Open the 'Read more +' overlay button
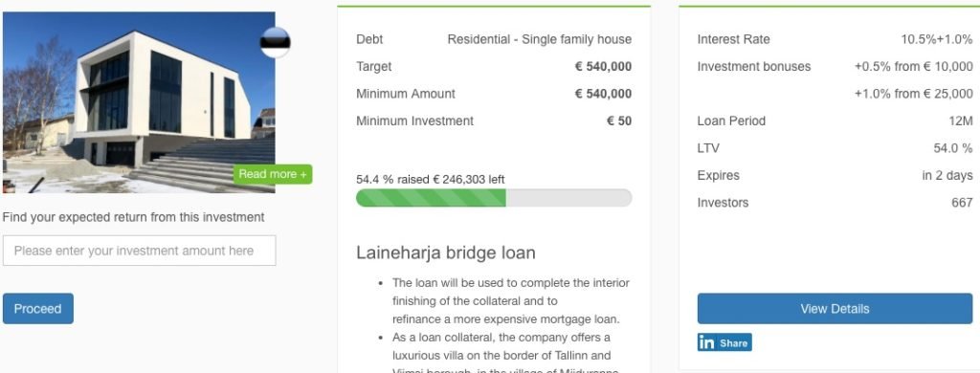This screenshot has width=980, height=373. click(x=273, y=174)
